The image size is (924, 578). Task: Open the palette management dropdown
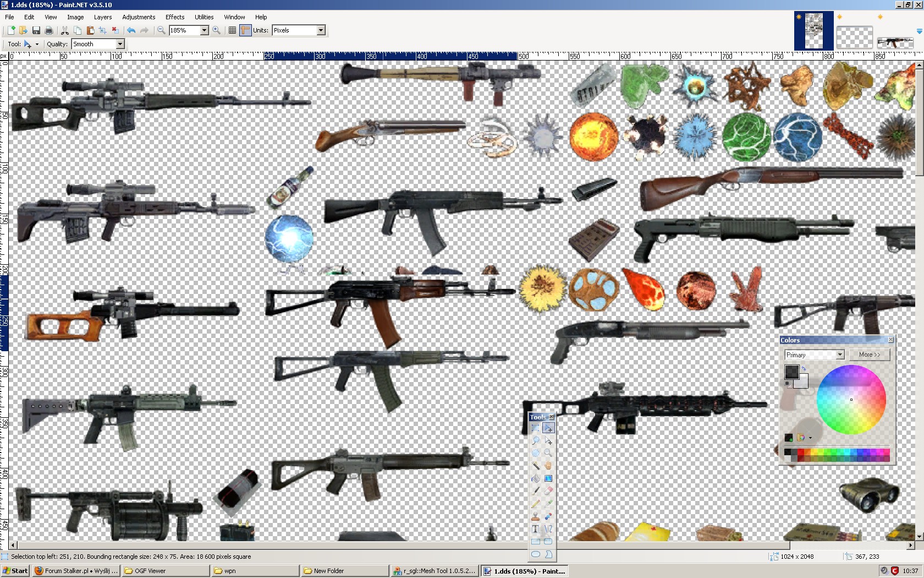(810, 438)
